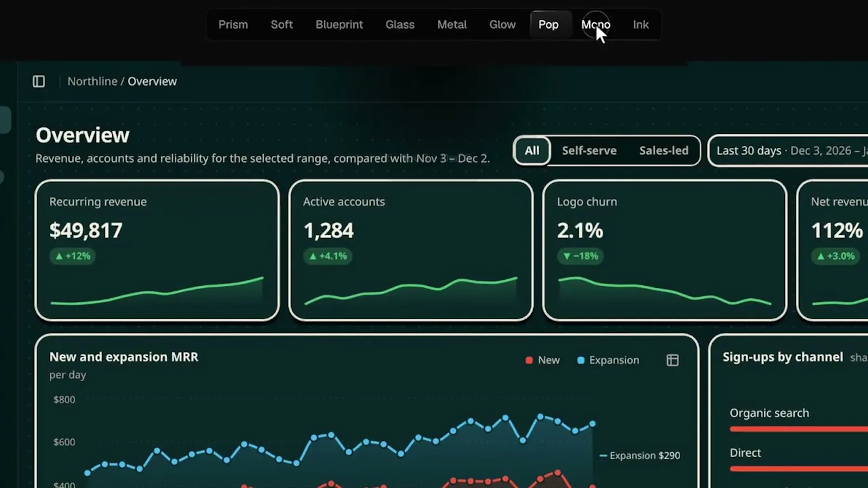Switch to the Soft theme tab
868x488 pixels.
(x=282, y=24)
